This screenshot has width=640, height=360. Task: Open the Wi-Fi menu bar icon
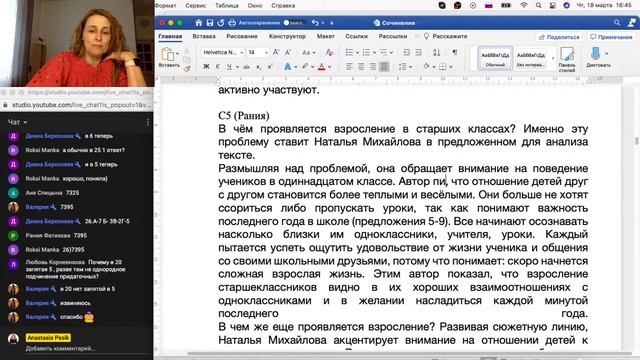(524, 5)
